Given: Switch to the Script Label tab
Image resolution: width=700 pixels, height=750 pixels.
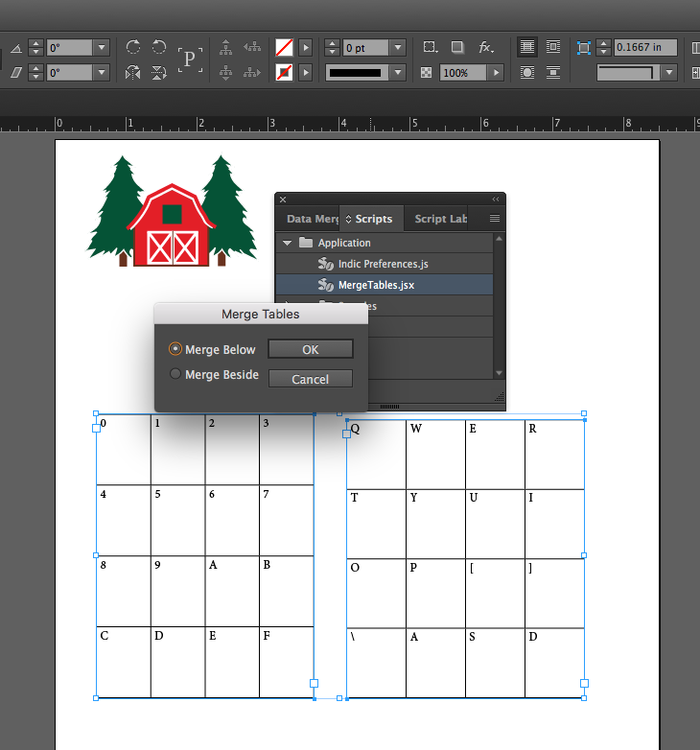Looking at the screenshot, I should [440, 219].
